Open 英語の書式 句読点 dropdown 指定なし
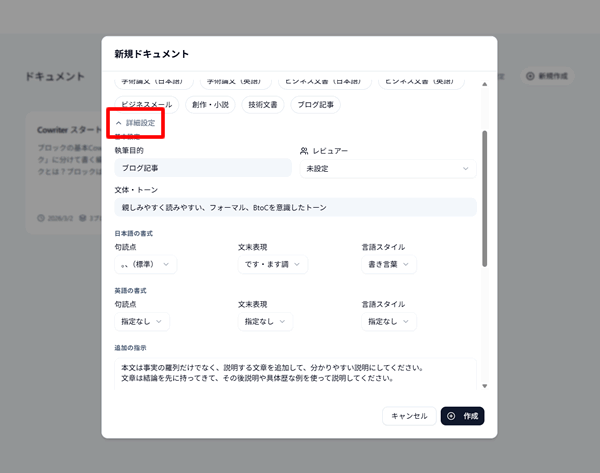 (142, 321)
